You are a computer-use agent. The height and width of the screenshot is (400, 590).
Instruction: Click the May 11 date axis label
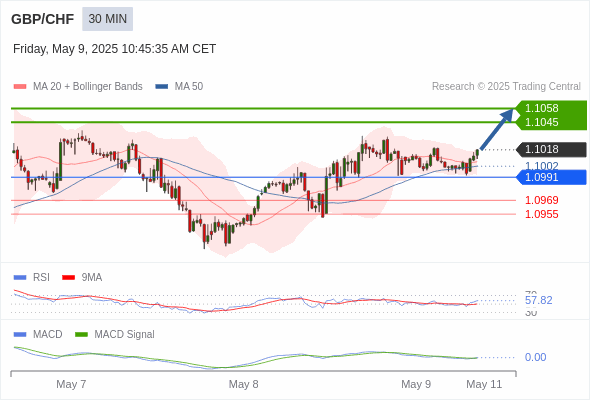point(484,384)
